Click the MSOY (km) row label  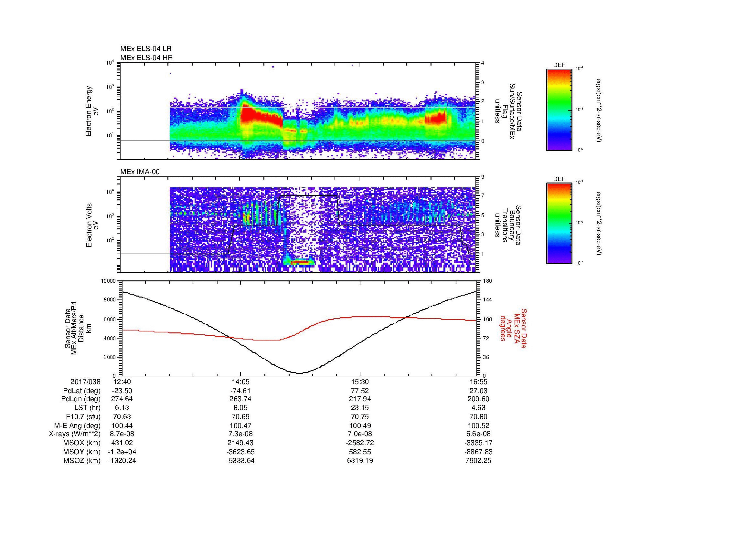(x=82, y=452)
